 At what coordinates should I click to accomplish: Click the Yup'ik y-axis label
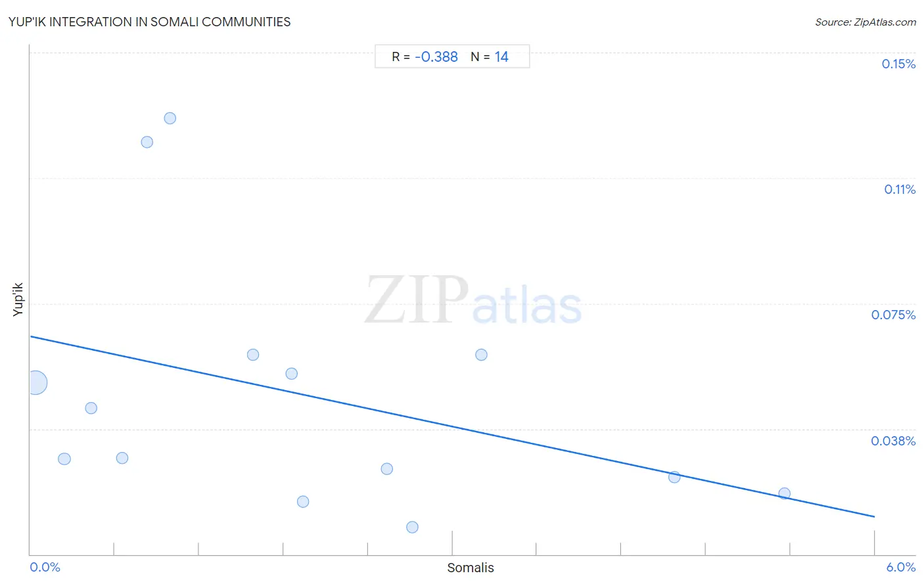coord(18,300)
